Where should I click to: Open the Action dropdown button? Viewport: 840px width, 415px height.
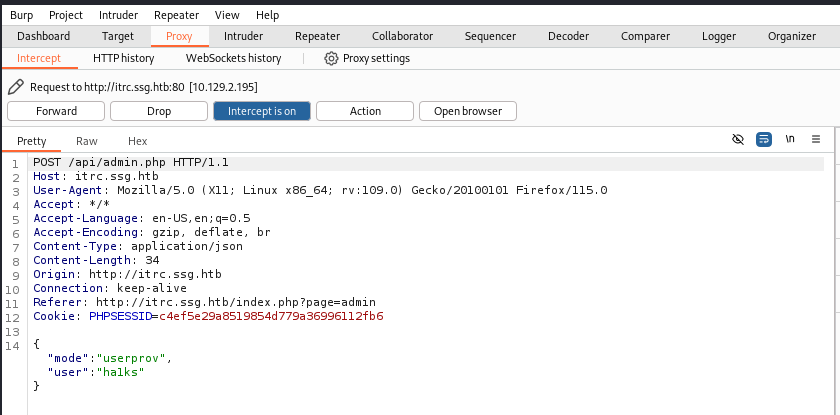[365, 111]
